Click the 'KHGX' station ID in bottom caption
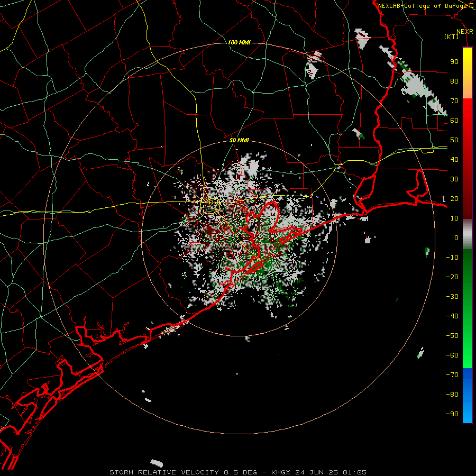Image resolution: width=476 pixels, height=476 pixels. click(281, 472)
